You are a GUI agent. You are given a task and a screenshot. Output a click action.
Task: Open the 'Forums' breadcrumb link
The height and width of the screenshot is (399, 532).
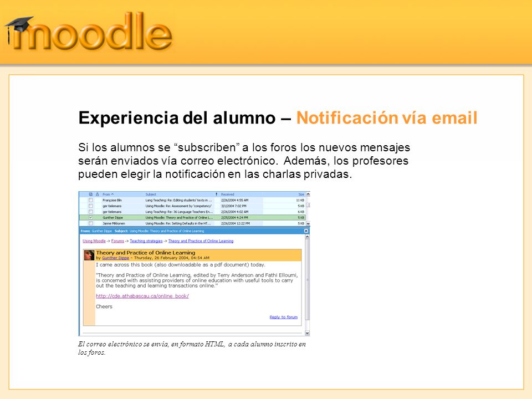coord(117,241)
